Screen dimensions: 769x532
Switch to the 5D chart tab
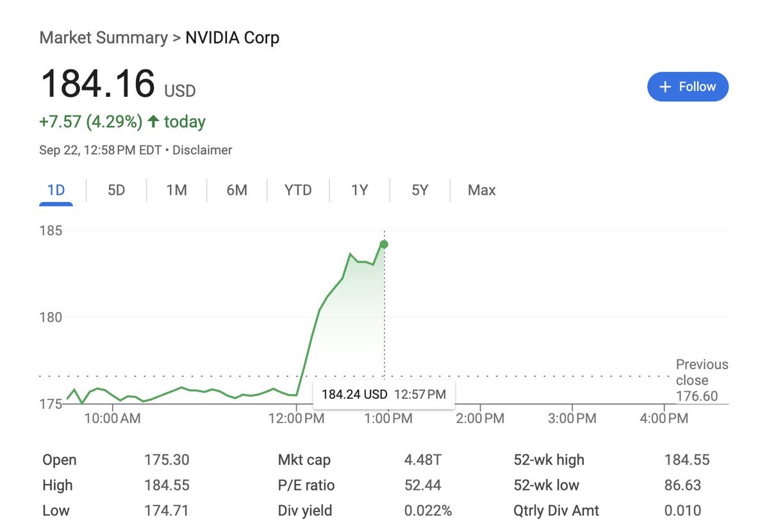click(x=116, y=190)
